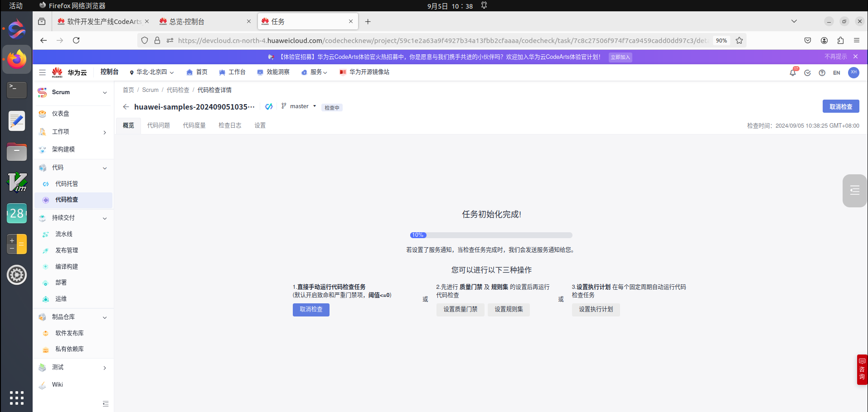Viewport: 868px width, 412px height.
Task: Switch to the 代码问题 tab
Action: (159, 125)
